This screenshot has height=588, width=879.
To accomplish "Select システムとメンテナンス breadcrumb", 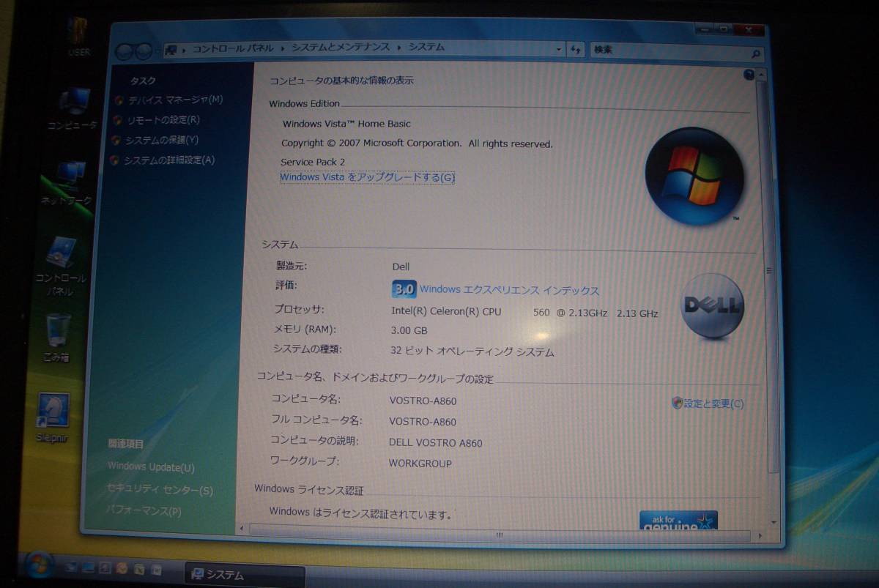I will 341,48.
